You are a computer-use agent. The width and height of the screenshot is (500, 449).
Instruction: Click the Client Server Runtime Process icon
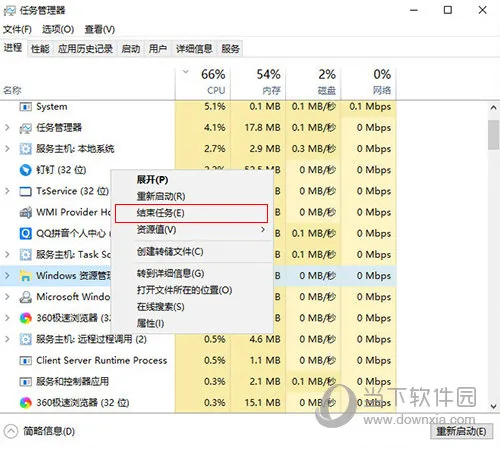click(26, 360)
